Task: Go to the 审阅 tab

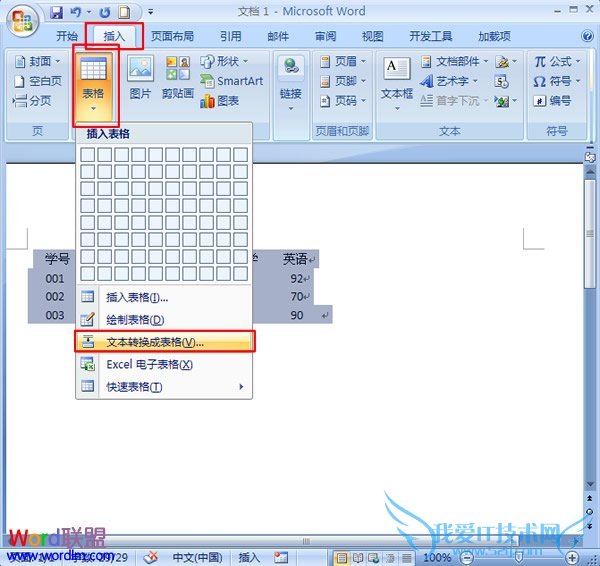Action: tap(325, 36)
